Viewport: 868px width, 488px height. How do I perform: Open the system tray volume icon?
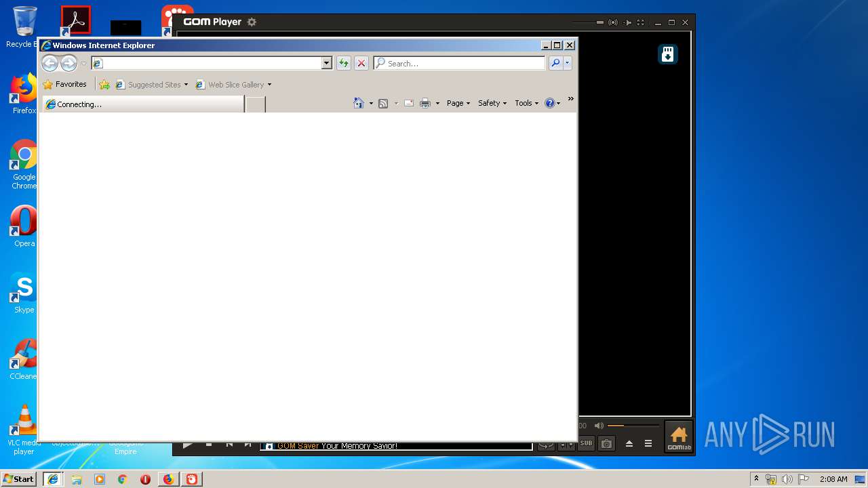(x=787, y=479)
